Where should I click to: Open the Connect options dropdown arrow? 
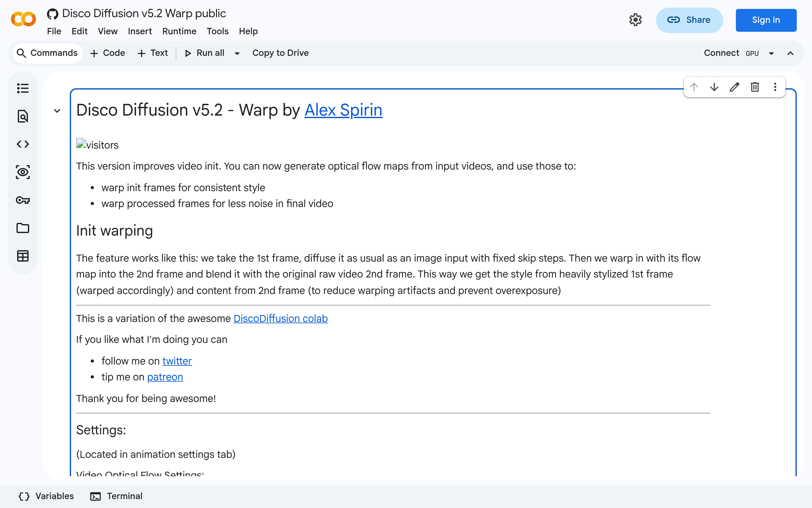point(771,53)
